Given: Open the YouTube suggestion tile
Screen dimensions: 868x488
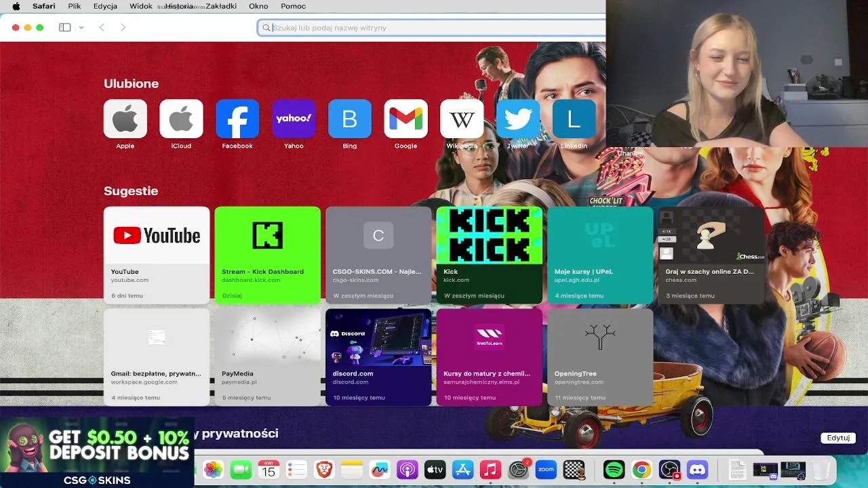Looking at the screenshot, I should click(x=157, y=256).
